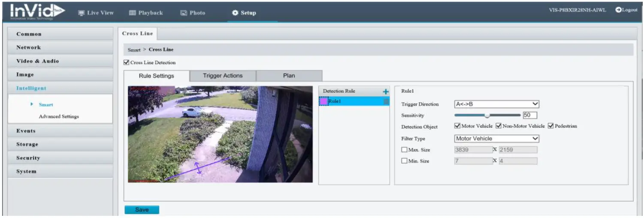The height and width of the screenshot is (218, 644).
Task: Enable the Max. Size checkbox
Action: point(404,150)
